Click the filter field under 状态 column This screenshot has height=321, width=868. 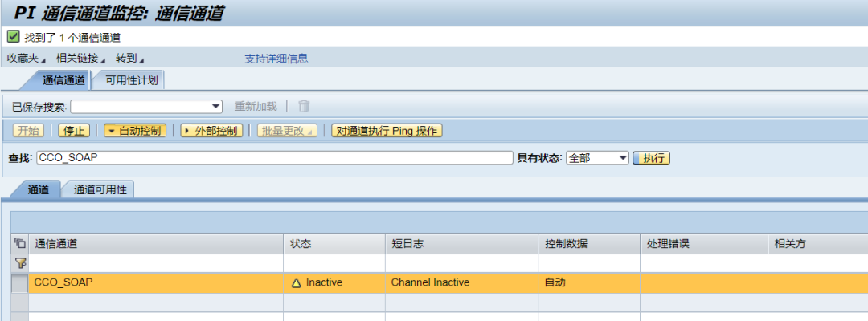334,263
